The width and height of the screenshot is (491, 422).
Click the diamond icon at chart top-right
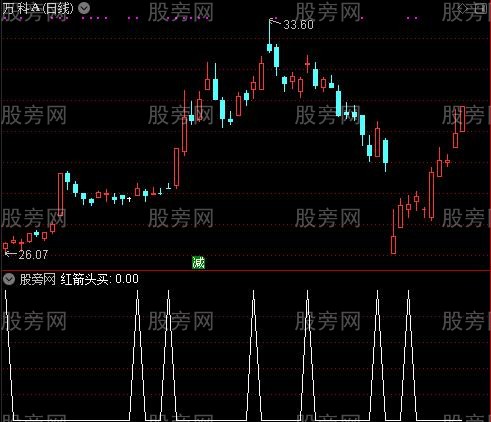pyautogui.click(x=464, y=8)
